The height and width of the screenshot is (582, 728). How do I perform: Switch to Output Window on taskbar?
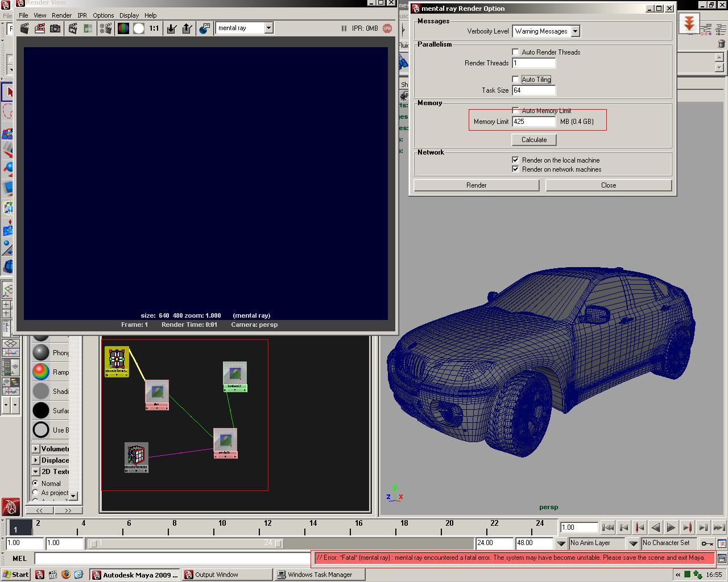227,575
